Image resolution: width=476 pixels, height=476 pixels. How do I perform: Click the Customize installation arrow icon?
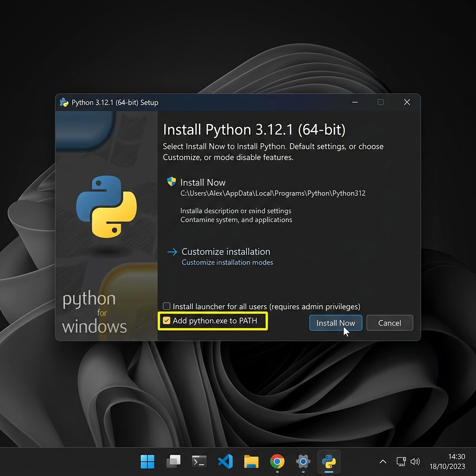tap(172, 251)
